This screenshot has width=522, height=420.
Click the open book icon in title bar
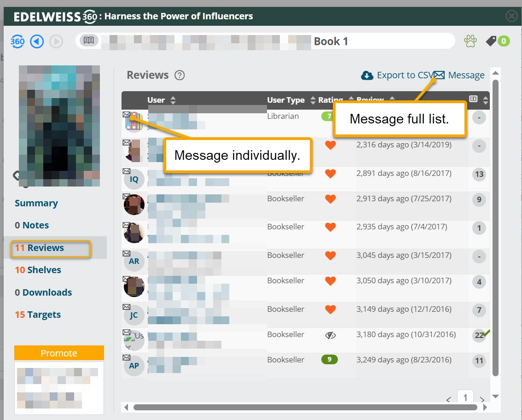[x=88, y=41]
